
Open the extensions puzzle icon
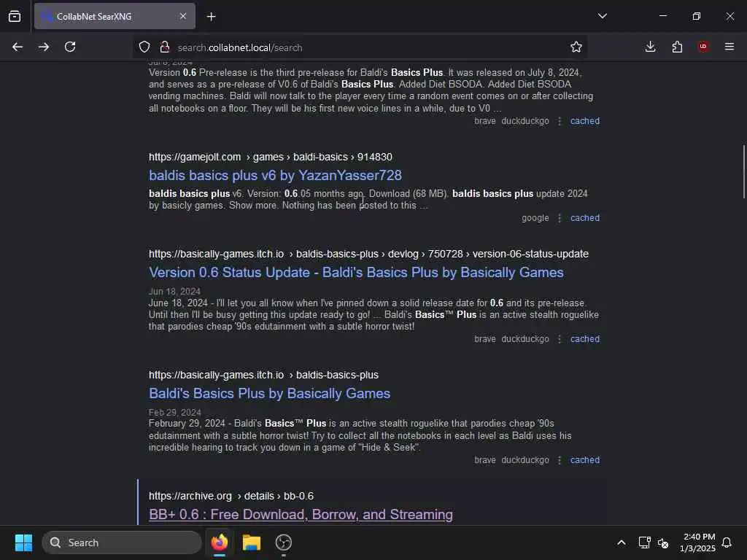(677, 47)
